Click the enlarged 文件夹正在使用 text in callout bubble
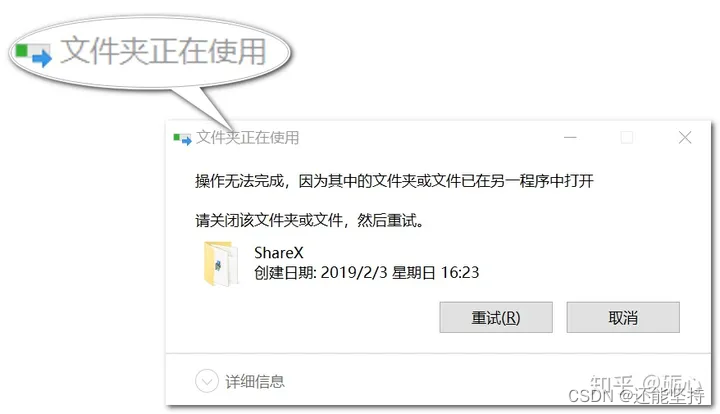 point(163,51)
